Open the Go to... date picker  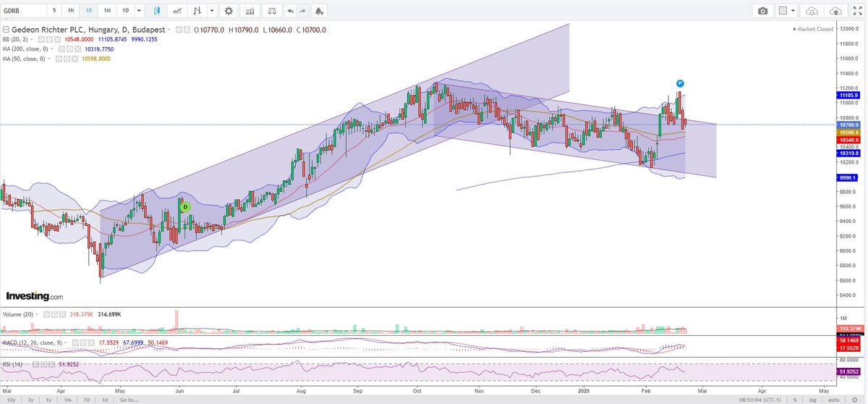coord(129,400)
